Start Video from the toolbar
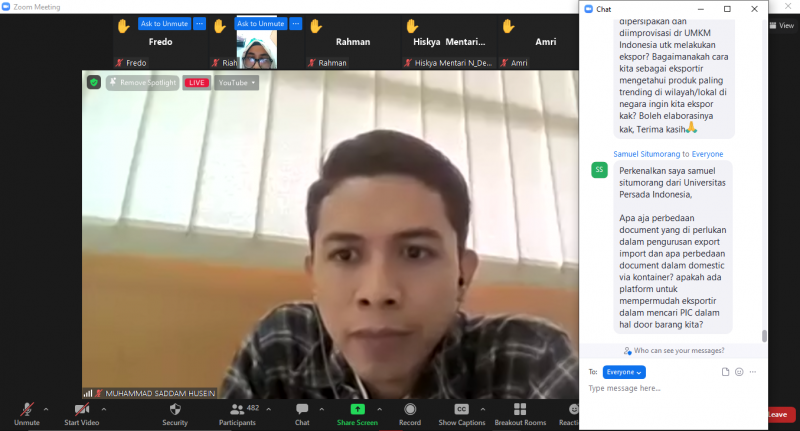 coord(82,414)
